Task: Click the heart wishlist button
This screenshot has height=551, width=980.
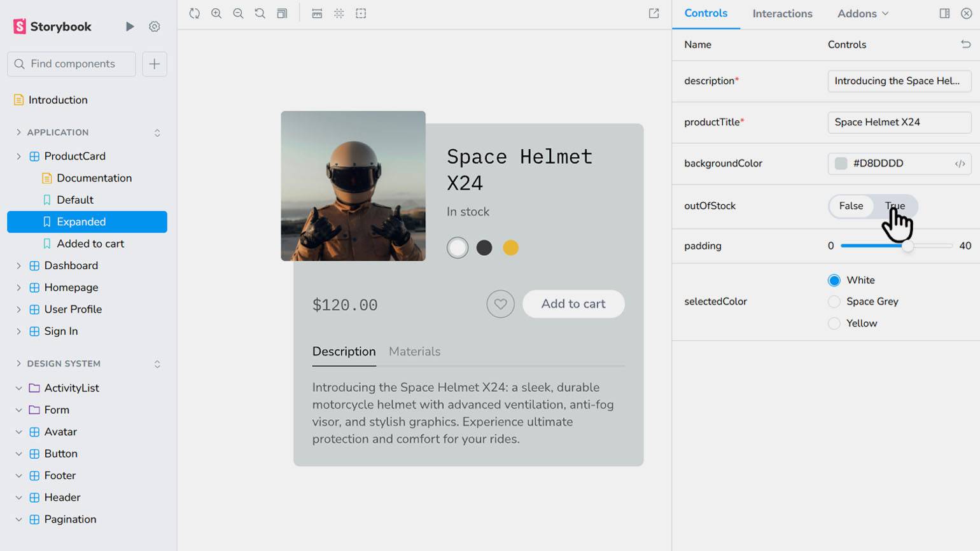Action: tap(501, 304)
